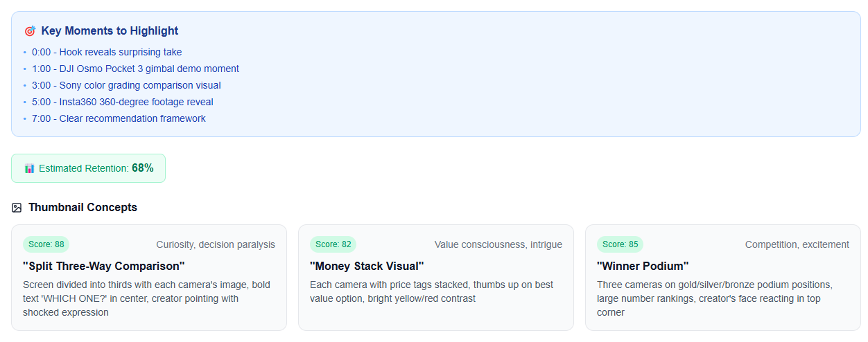Viewport: 868px width, 342px height.
Task: Click the bar chart icon by Estimated Retention
Action: point(29,168)
